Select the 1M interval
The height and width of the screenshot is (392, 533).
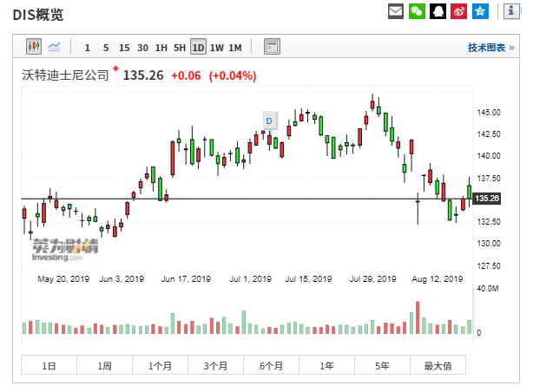coord(235,48)
